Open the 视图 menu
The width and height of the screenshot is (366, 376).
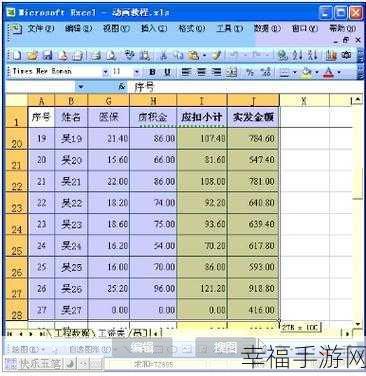point(116,29)
